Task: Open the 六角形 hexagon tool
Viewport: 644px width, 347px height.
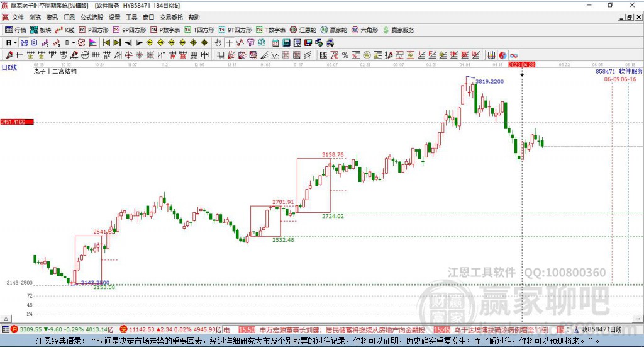Action: [365, 30]
